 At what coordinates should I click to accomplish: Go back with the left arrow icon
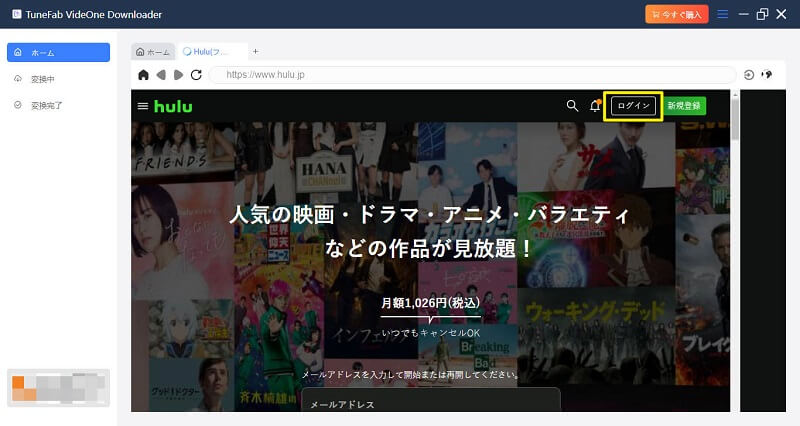coord(161,75)
